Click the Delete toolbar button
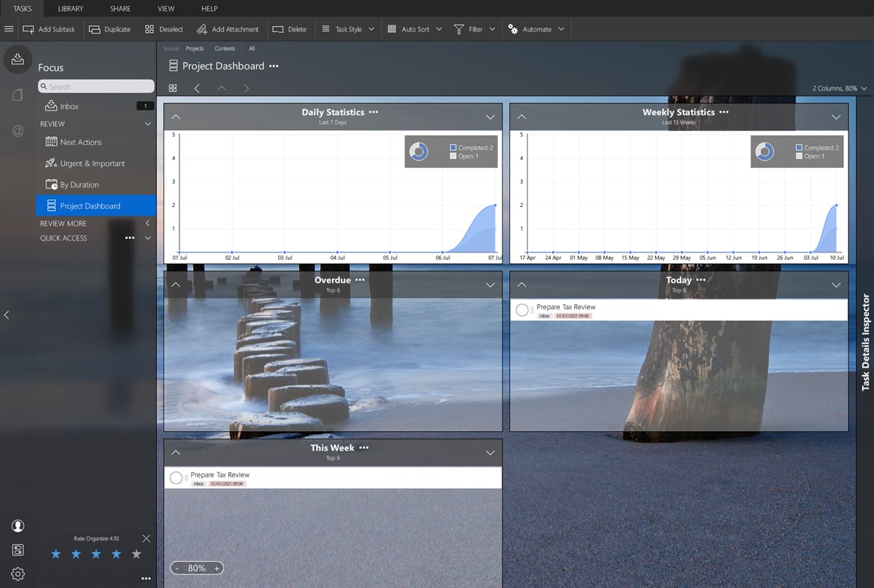 [289, 29]
